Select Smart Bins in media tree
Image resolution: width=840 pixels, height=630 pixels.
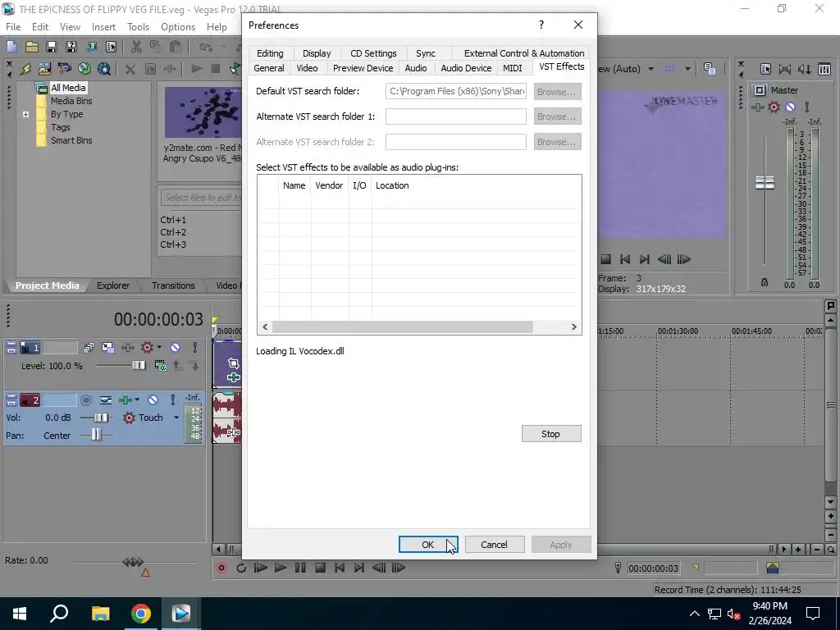71,140
